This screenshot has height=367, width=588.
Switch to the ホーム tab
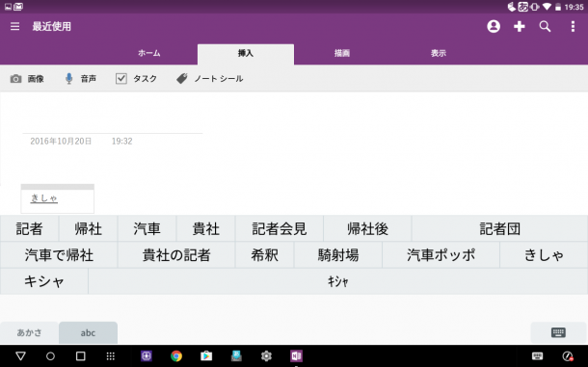(x=149, y=53)
